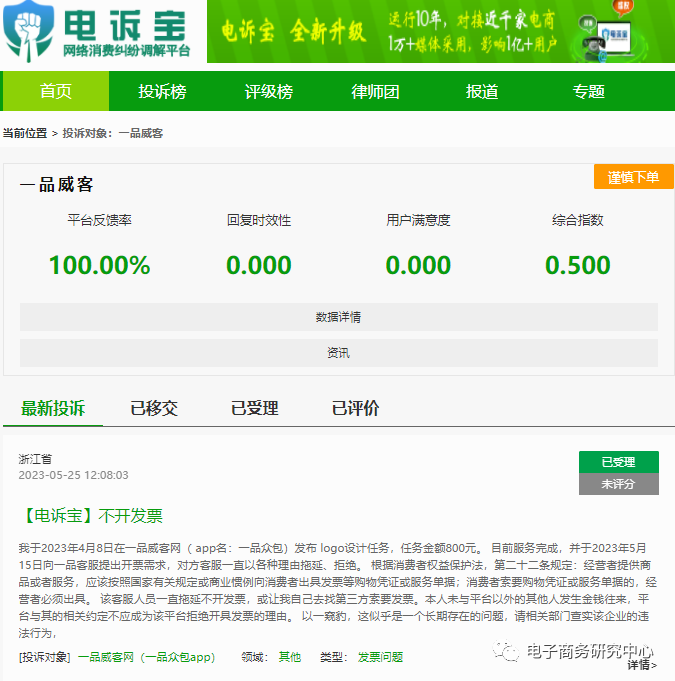The image size is (675, 681).
Task: Open 评级榜 from the navigation bar
Action: (x=268, y=91)
